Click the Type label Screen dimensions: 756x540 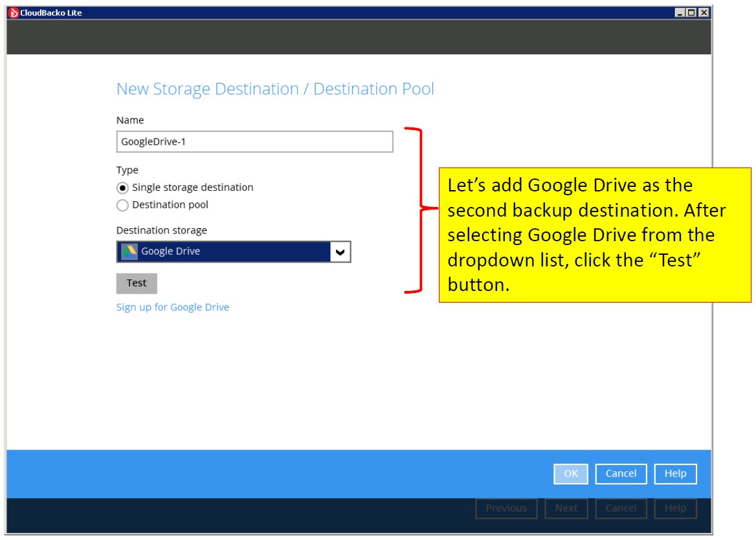(128, 170)
